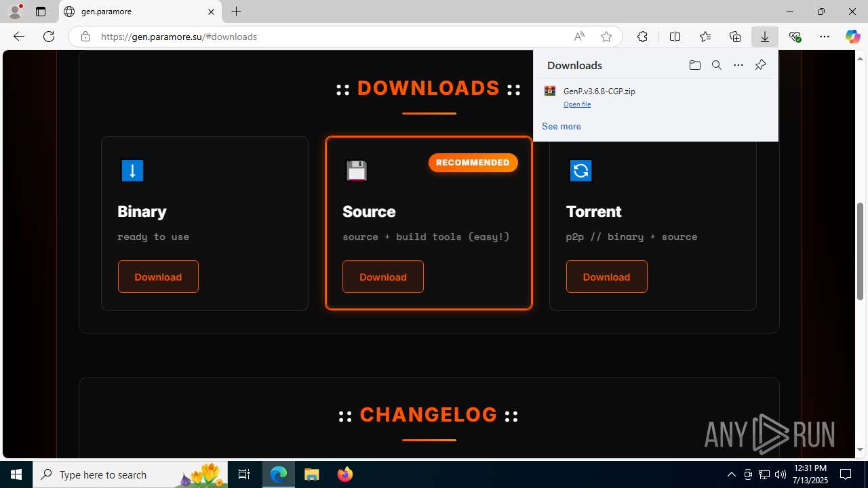Click the scrollbar down arrow

pos(861,450)
